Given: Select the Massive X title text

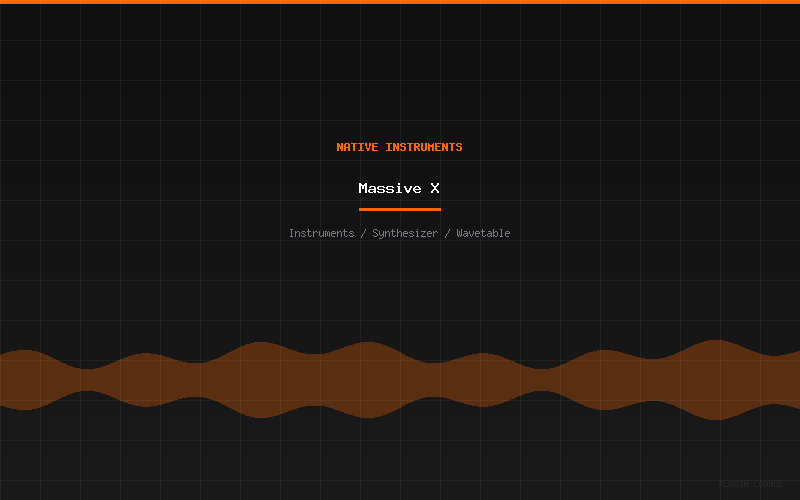Looking at the screenshot, I should pos(399,188).
